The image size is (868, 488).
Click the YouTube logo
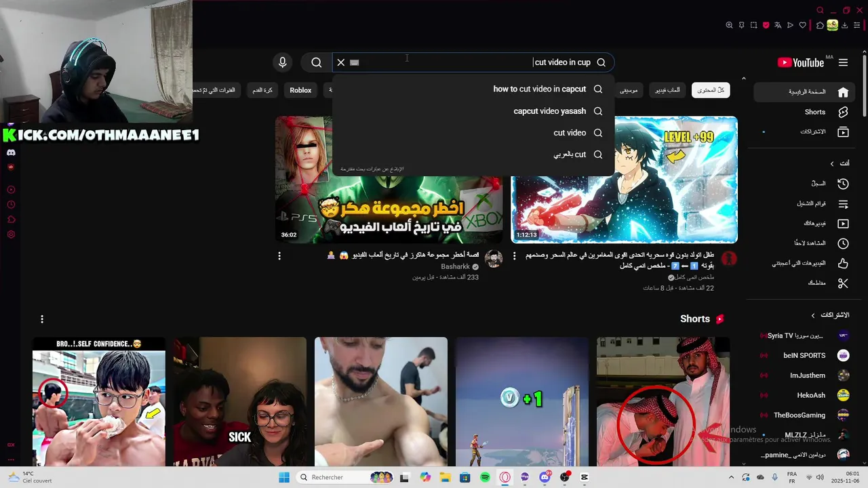[x=800, y=62]
